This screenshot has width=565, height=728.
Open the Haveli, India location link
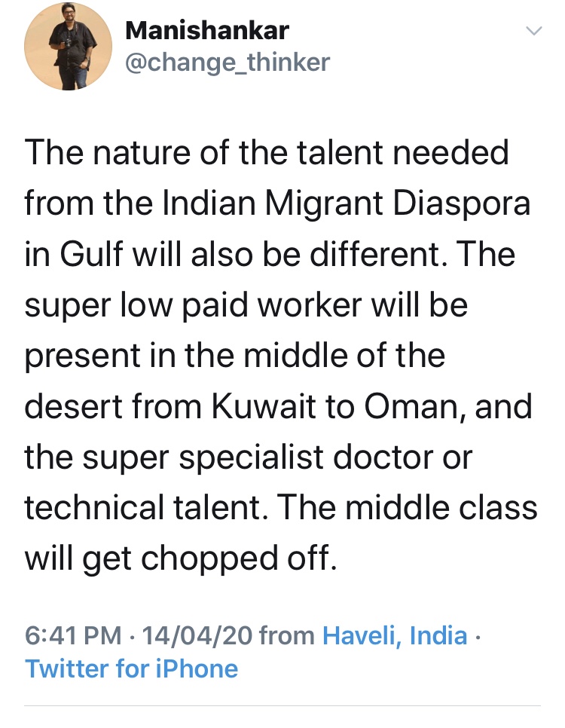[x=395, y=636]
